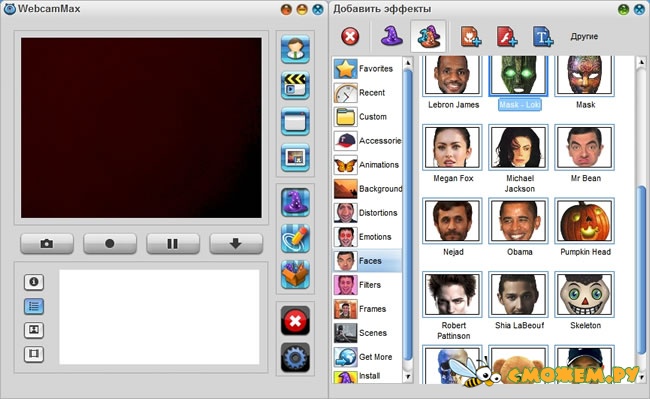Open the movie clip source icon

295,85
